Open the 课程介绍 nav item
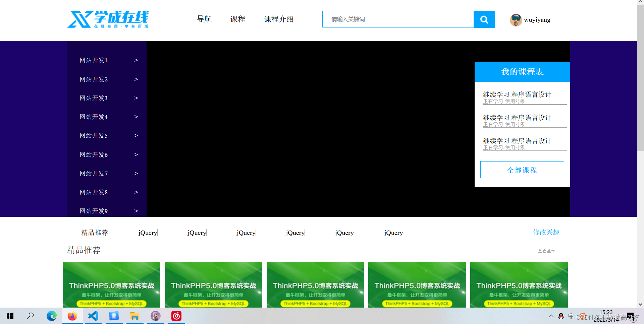644x324 pixels. [279, 19]
